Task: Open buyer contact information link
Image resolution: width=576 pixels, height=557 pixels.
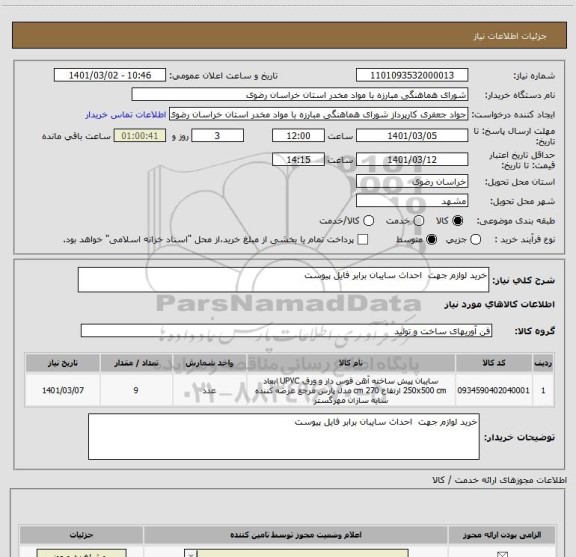Action: point(126,115)
